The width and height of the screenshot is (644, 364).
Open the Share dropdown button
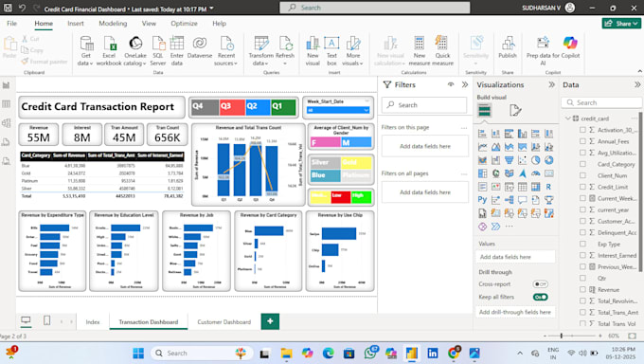[x=621, y=24]
